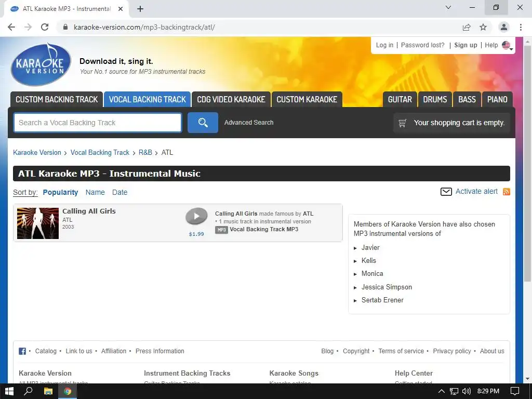Image resolution: width=532 pixels, height=399 pixels.
Task: Click Password lost? link
Action: click(x=422, y=45)
